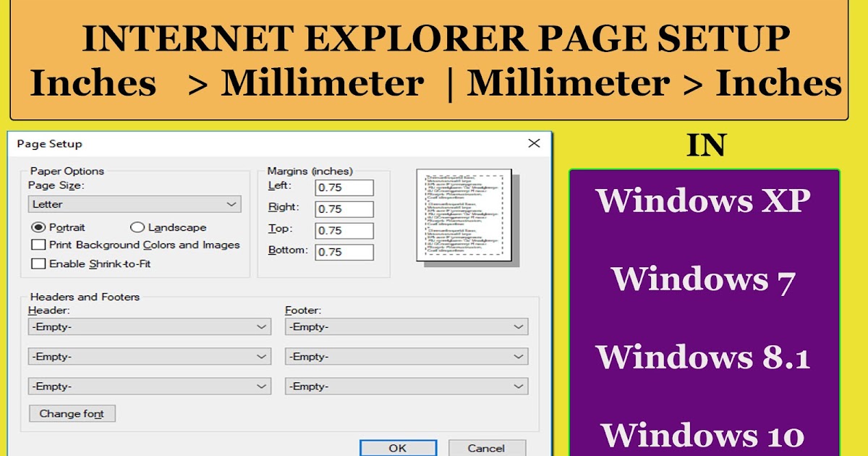
Task: Click the OK button
Action: (398, 448)
